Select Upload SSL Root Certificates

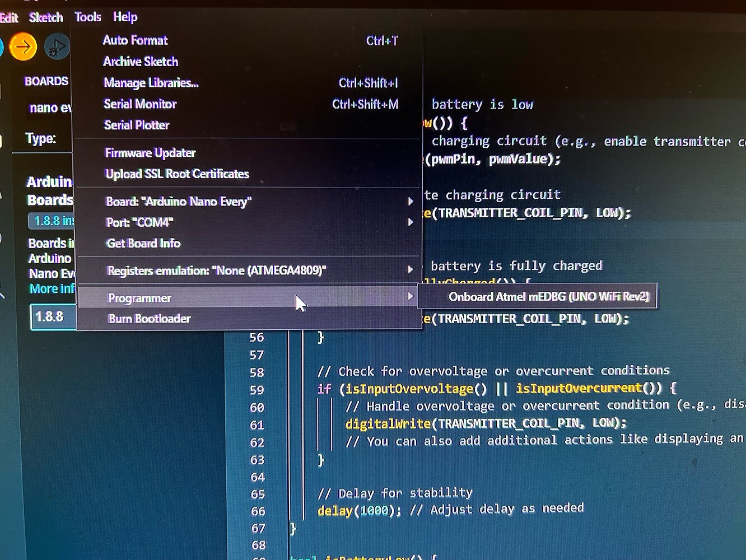click(x=176, y=174)
